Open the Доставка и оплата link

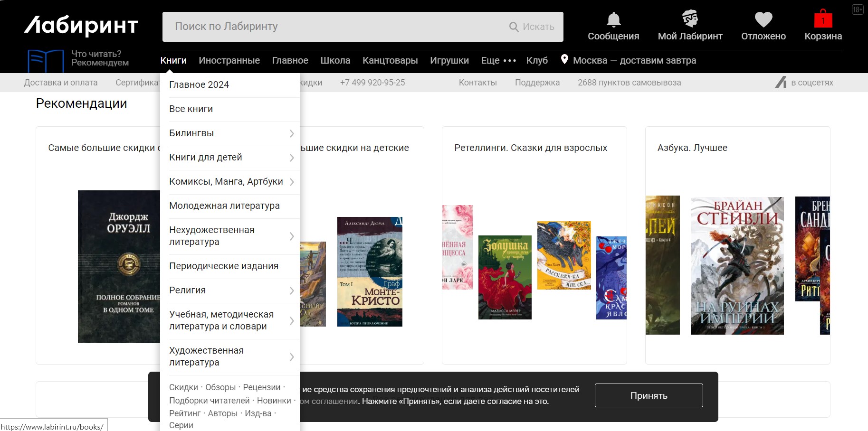click(61, 83)
